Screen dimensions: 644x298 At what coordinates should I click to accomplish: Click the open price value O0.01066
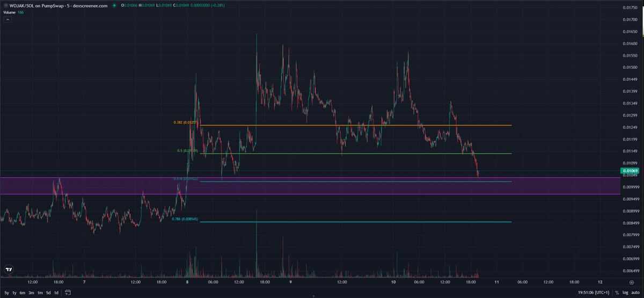pos(130,5)
